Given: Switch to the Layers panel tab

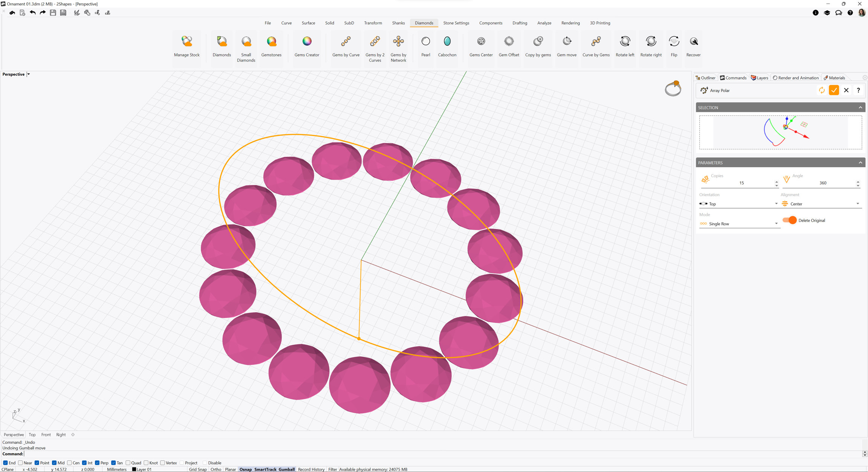Looking at the screenshot, I should point(759,78).
